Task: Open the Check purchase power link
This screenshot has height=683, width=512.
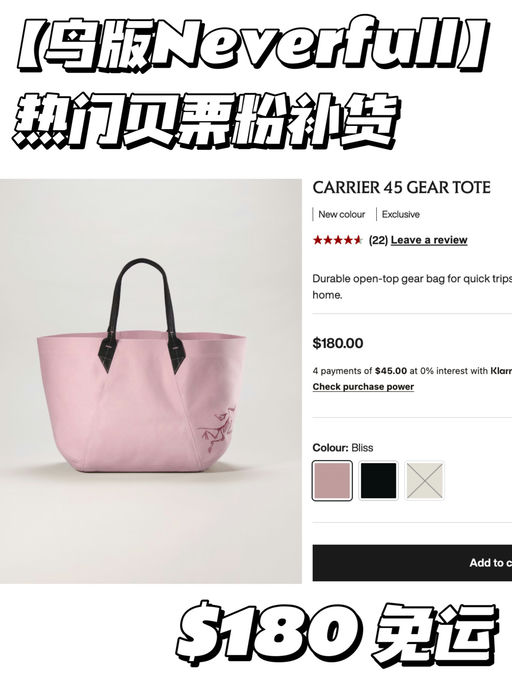Action: (x=363, y=387)
